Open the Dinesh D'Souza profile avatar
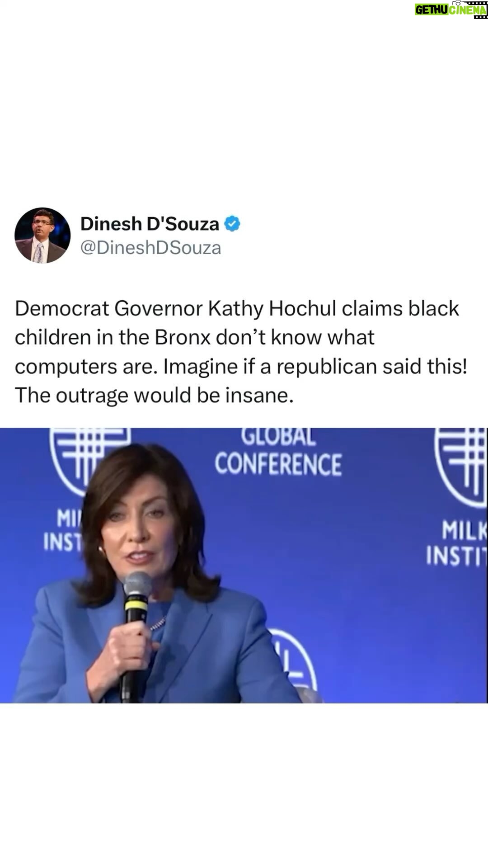488x868 pixels. click(42, 235)
